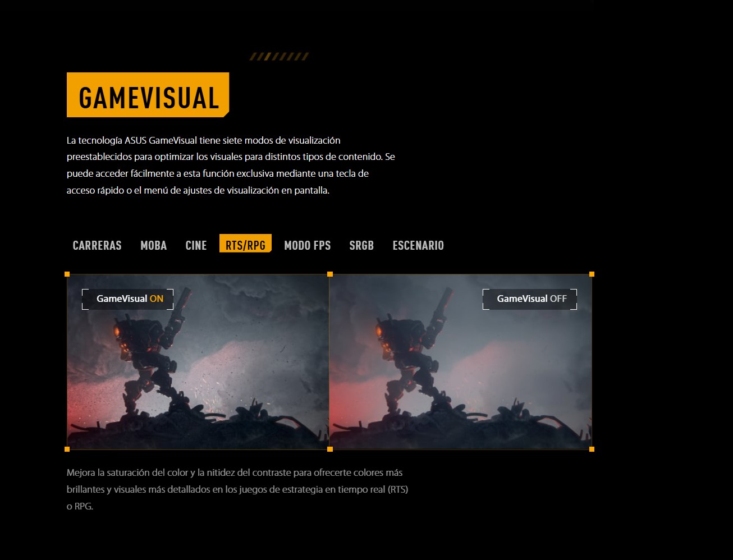Open the CINE mode tab
Viewport: 733px width, 560px height.
tap(196, 245)
